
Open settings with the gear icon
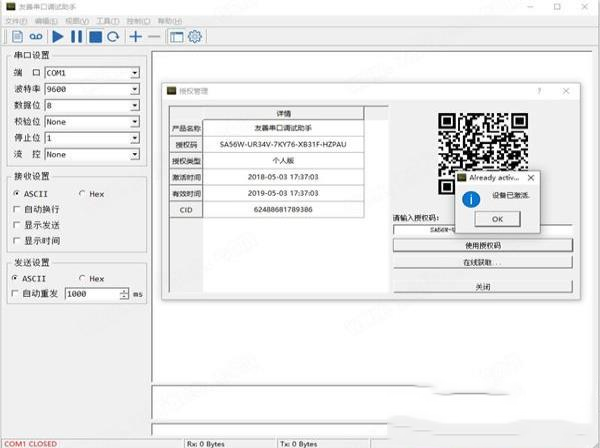pos(195,37)
